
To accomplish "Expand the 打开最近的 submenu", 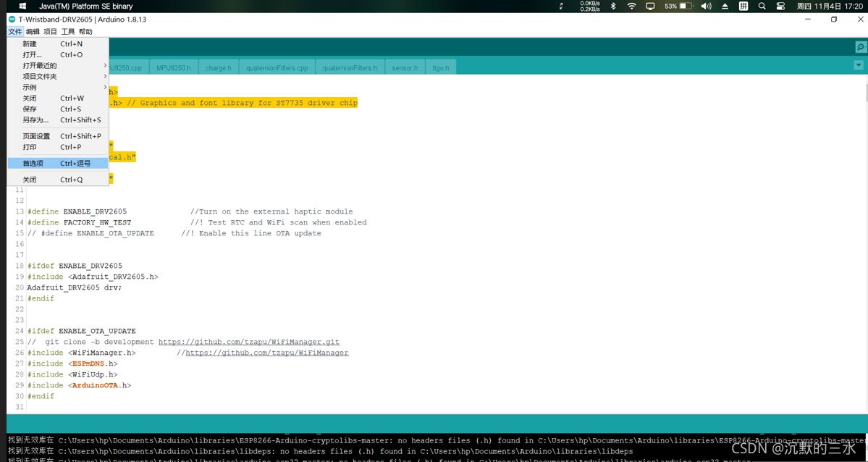I will point(58,65).
